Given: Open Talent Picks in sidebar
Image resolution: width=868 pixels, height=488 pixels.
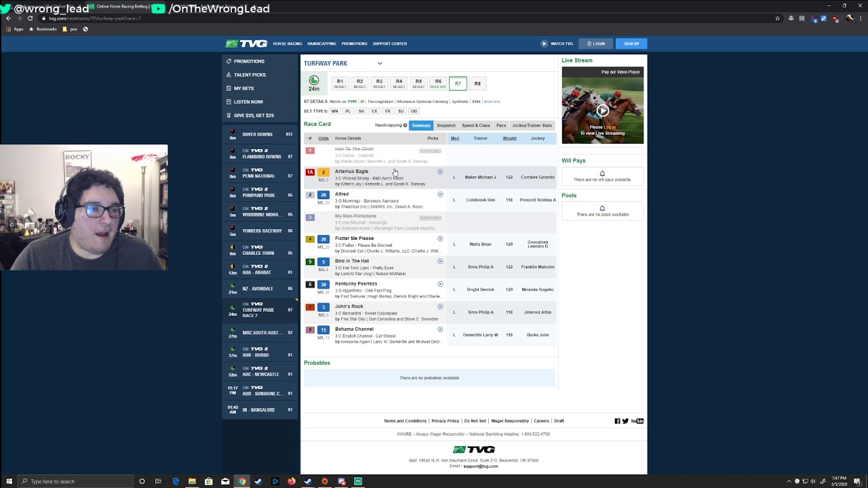Looking at the screenshot, I should pos(250,75).
